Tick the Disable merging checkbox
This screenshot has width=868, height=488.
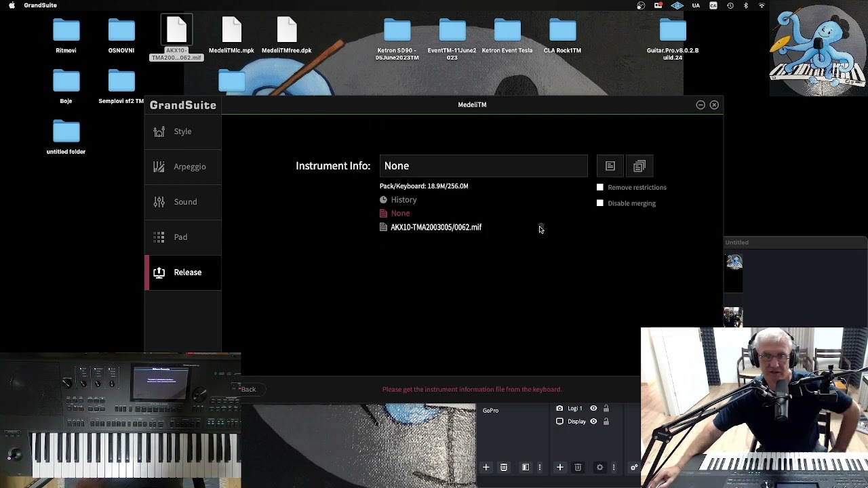(x=600, y=203)
